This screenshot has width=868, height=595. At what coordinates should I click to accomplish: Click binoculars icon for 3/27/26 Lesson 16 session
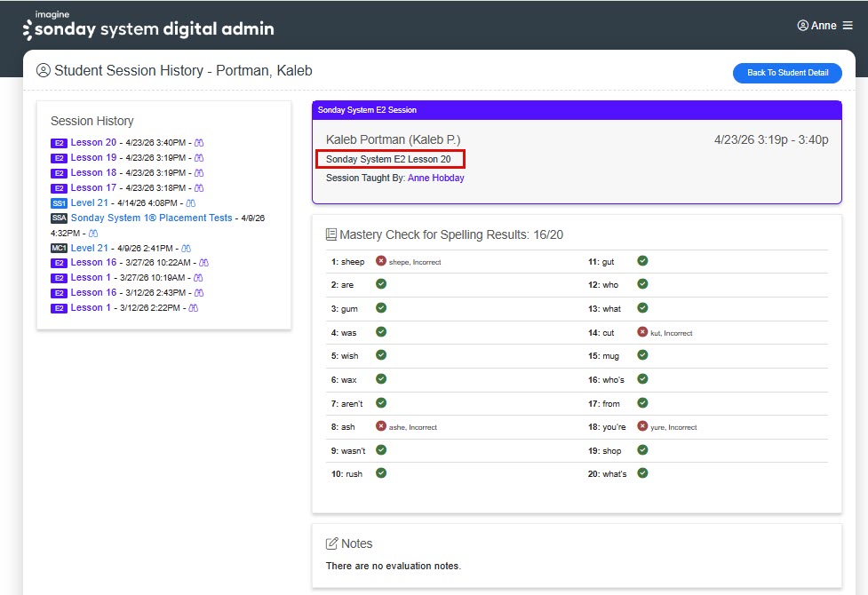(203, 263)
